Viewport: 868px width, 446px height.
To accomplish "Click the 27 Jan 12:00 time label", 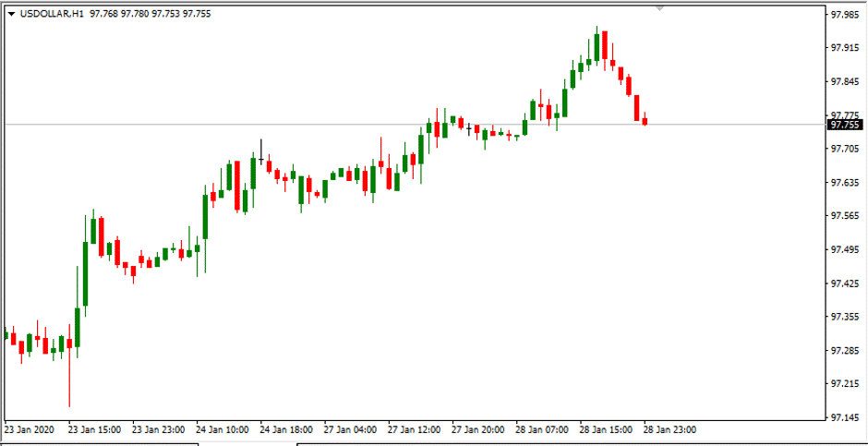I will tap(415, 429).
